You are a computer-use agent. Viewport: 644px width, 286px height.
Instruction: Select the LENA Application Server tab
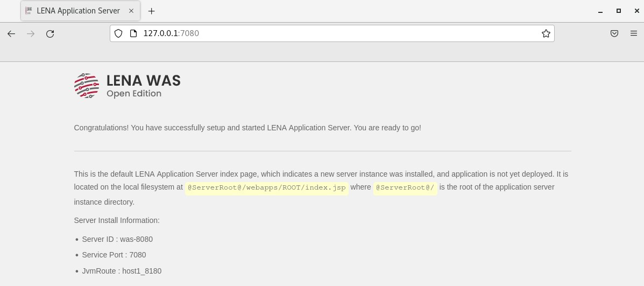(81, 11)
